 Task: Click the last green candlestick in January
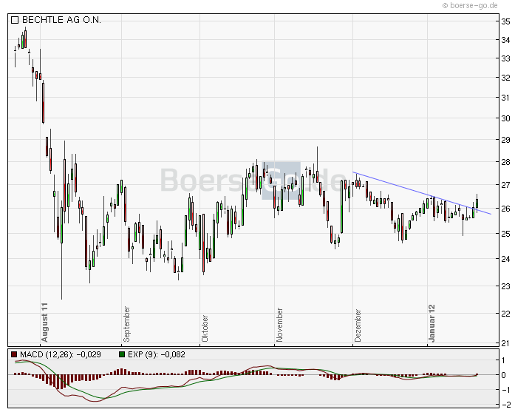click(x=477, y=203)
